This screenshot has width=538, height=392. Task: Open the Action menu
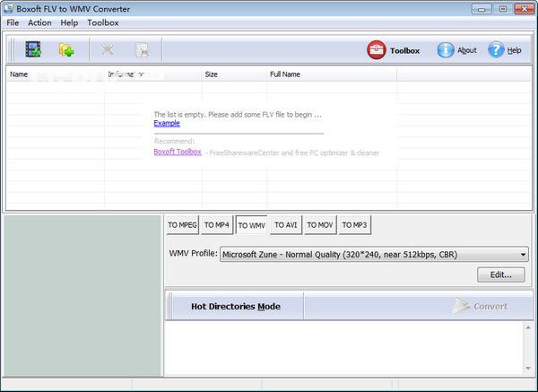tap(39, 22)
